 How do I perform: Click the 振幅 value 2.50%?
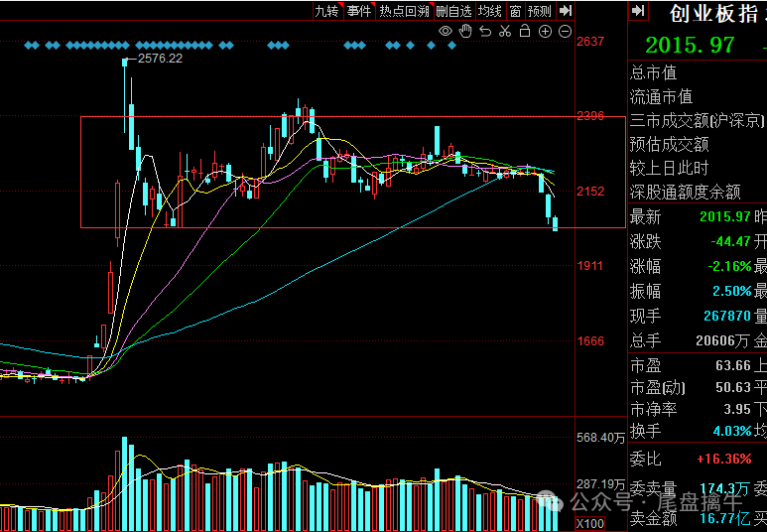[731, 291]
